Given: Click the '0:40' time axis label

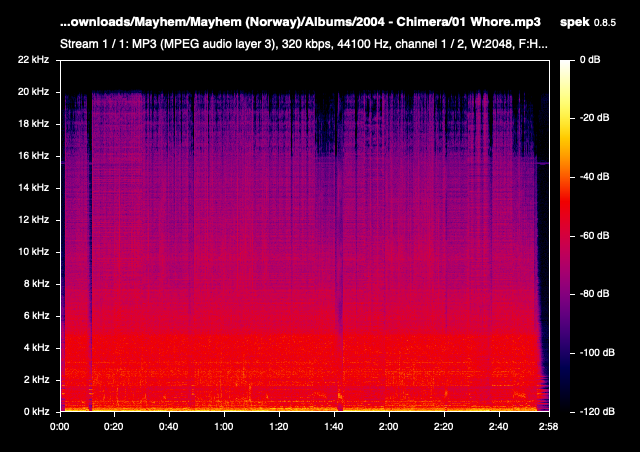Looking at the screenshot, I should pyautogui.click(x=169, y=427).
